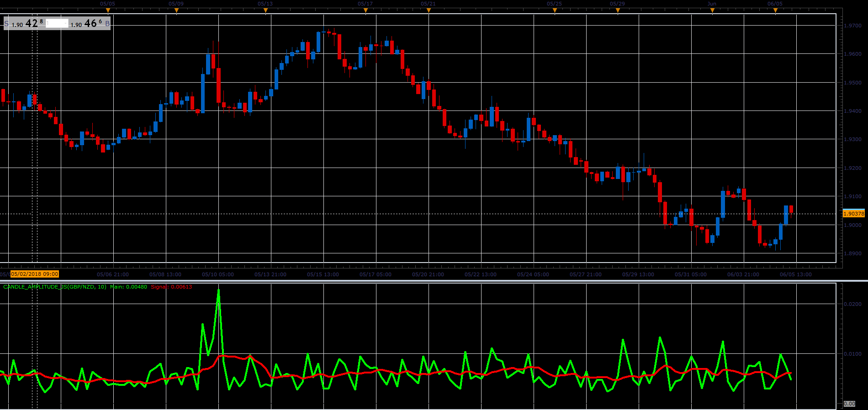Click the 06/05 13:00 time axis label

click(x=796, y=274)
